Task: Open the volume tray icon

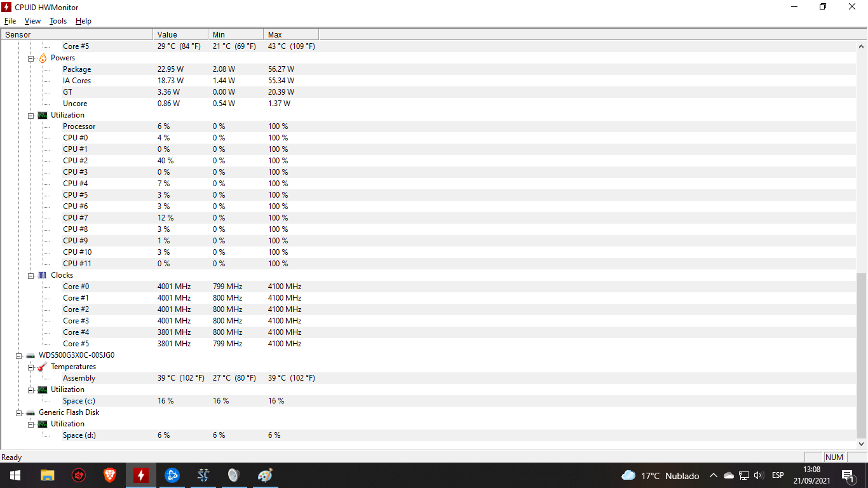Action: 759,475
